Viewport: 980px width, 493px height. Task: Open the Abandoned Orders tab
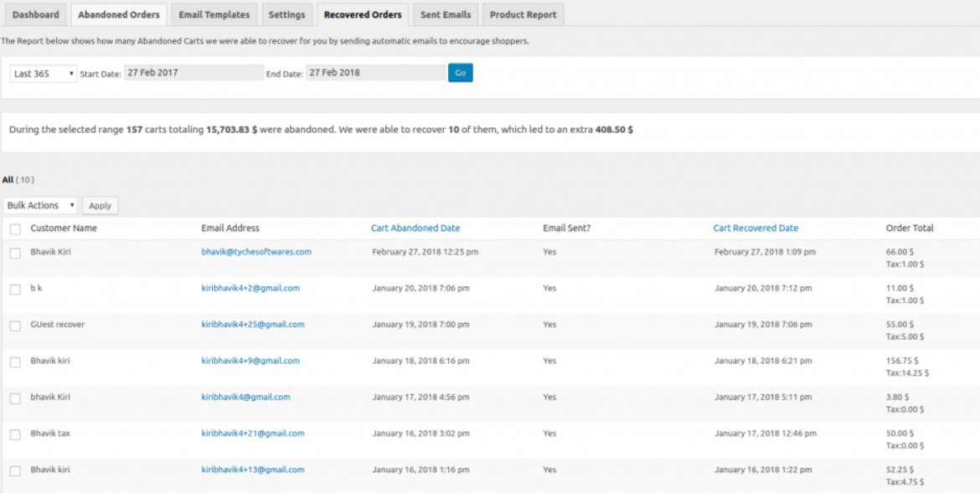[x=119, y=15]
